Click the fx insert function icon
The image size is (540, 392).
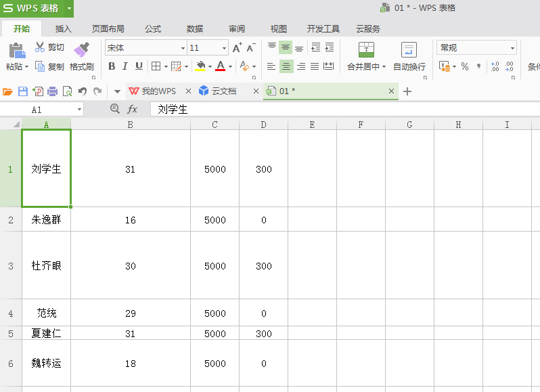(132, 109)
